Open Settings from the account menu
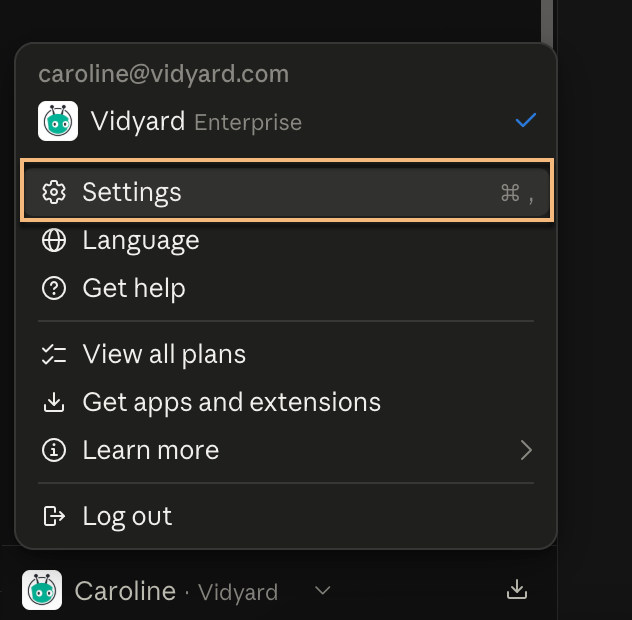632x620 pixels. pyautogui.click(x=287, y=192)
